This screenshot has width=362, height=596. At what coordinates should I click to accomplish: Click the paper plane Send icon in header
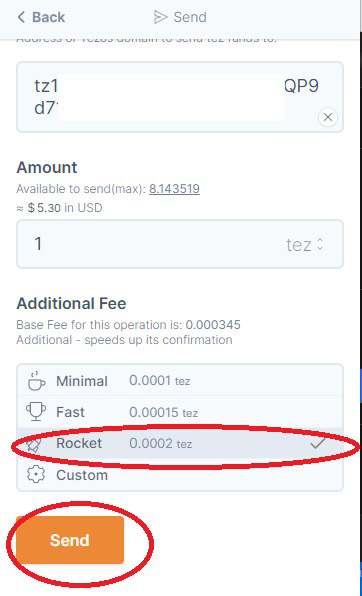(x=160, y=17)
